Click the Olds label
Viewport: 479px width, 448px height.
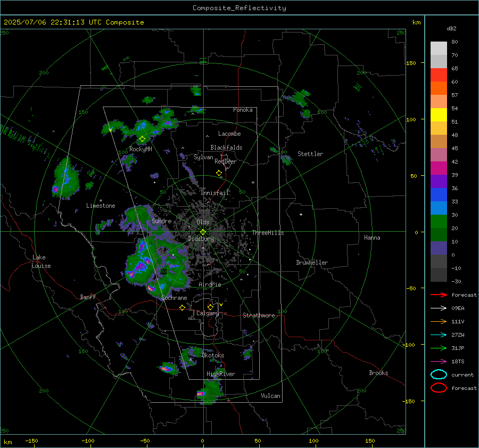[203, 222]
